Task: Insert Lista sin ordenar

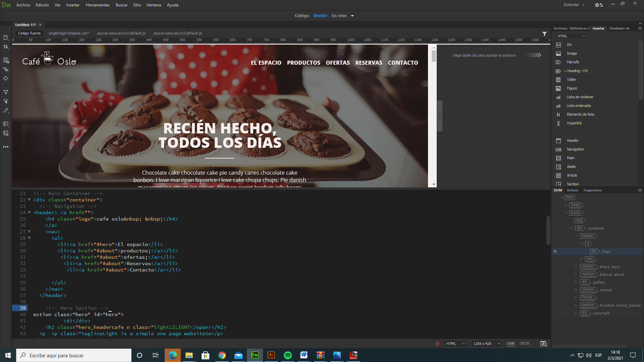Action: tap(580, 97)
